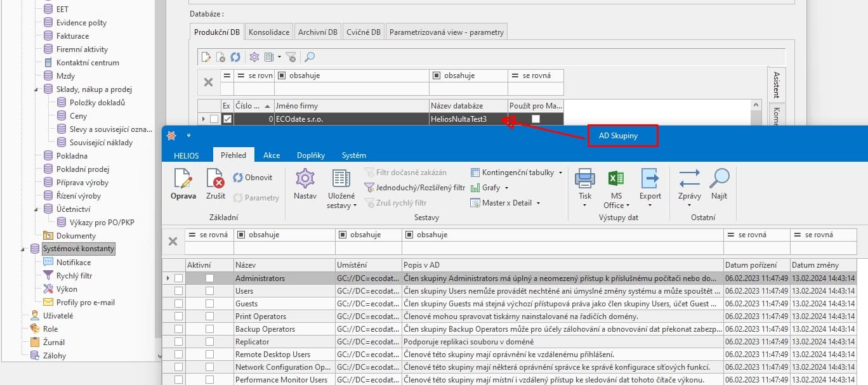Click the Najít magnifier icon in the ribbon
The height and width of the screenshot is (385, 868).
pos(720,178)
